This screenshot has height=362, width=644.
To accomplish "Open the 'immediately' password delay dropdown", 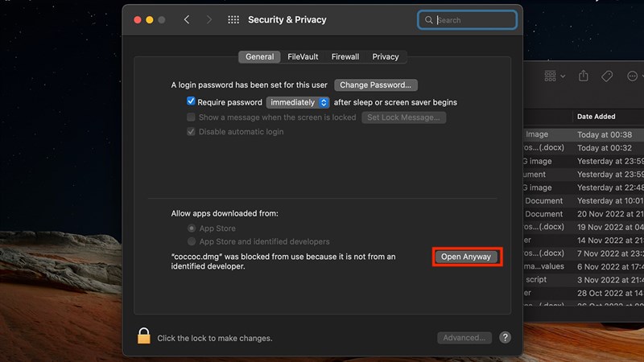I will click(299, 102).
